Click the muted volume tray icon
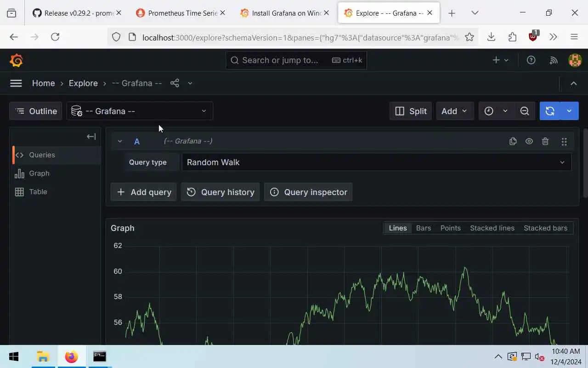588x368 pixels. coord(539,356)
